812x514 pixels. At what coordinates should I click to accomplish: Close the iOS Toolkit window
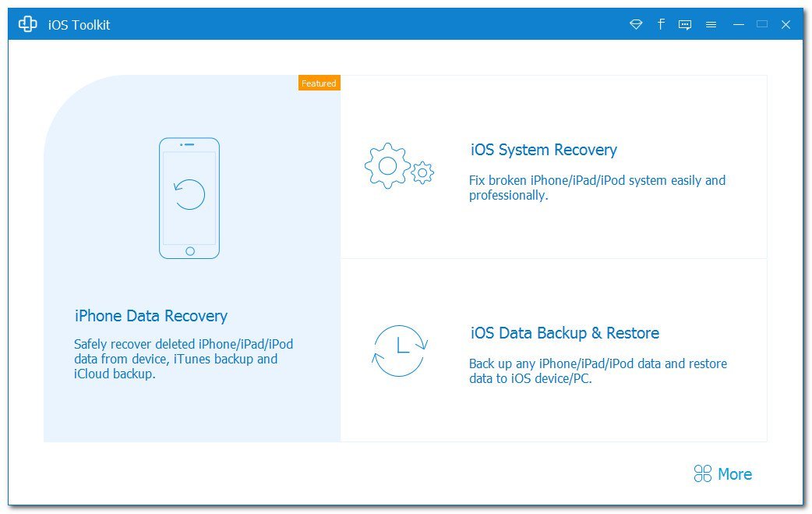[x=786, y=24]
